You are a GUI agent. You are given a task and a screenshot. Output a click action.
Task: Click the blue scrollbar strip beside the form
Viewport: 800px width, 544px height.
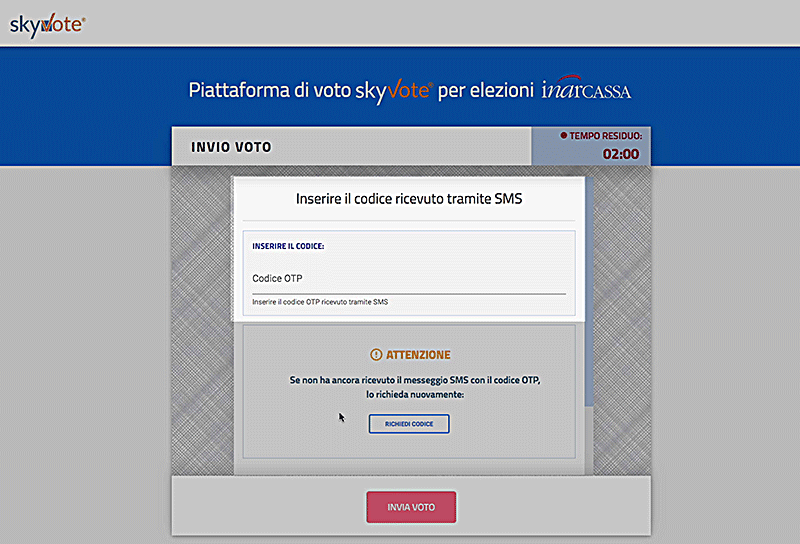[x=589, y=290]
